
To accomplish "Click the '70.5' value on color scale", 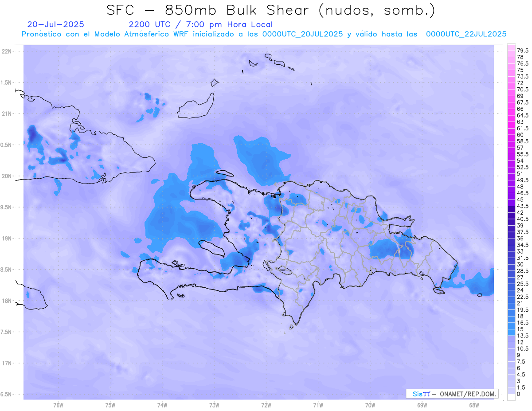I will tap(522, 90).
